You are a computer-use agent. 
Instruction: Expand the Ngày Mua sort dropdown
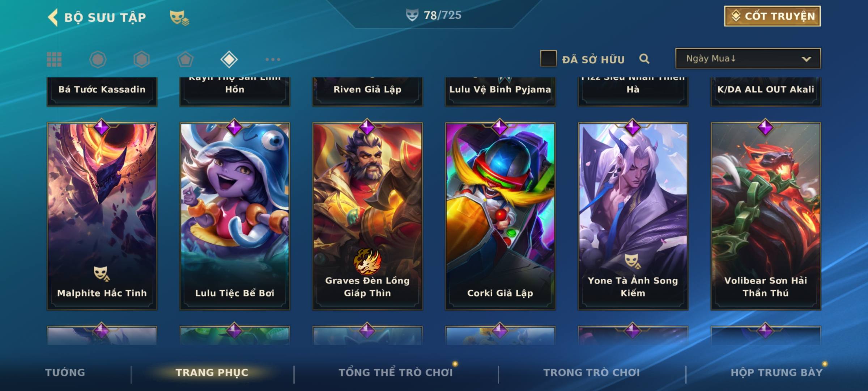click(x=748, y=58)
